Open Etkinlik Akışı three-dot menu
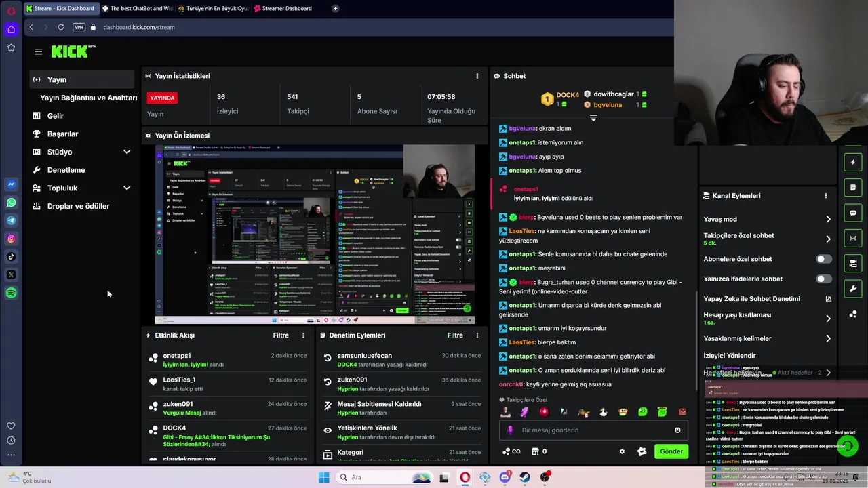868x488 pixels. pyautogui.click(x=303, y=335)
